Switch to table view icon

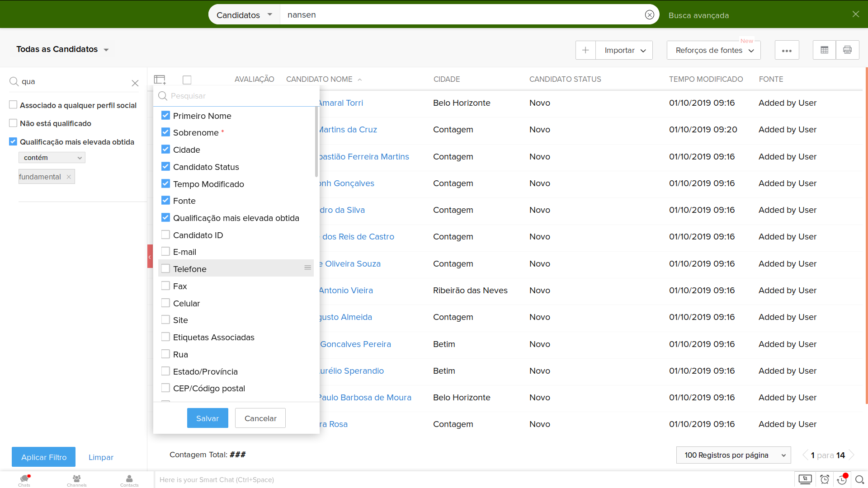(x=824, y=50)
